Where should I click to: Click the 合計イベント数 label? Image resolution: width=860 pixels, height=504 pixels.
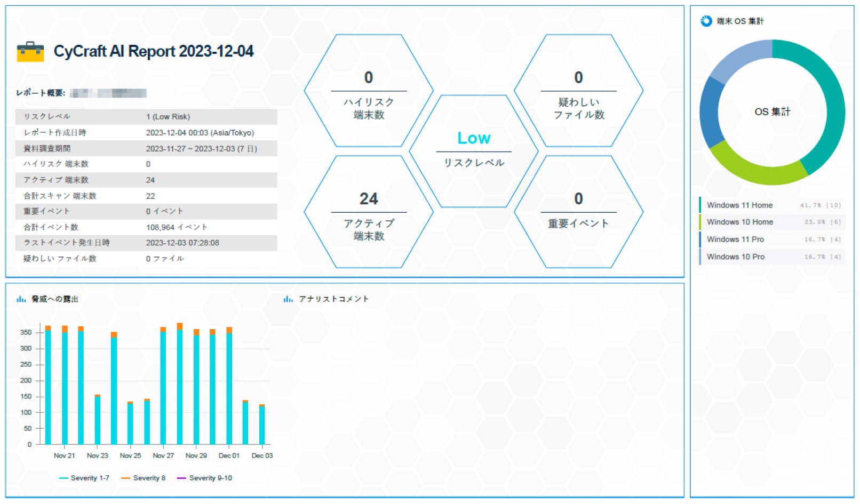[x=51, y=227]
